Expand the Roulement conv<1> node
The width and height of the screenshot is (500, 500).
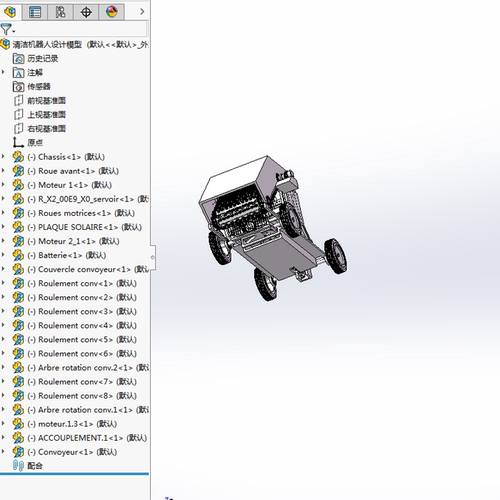(x=3, y=283)
